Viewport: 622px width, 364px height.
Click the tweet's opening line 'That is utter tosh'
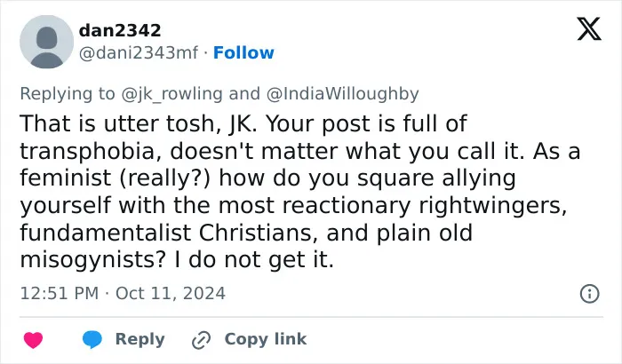(x=117, y=123)
